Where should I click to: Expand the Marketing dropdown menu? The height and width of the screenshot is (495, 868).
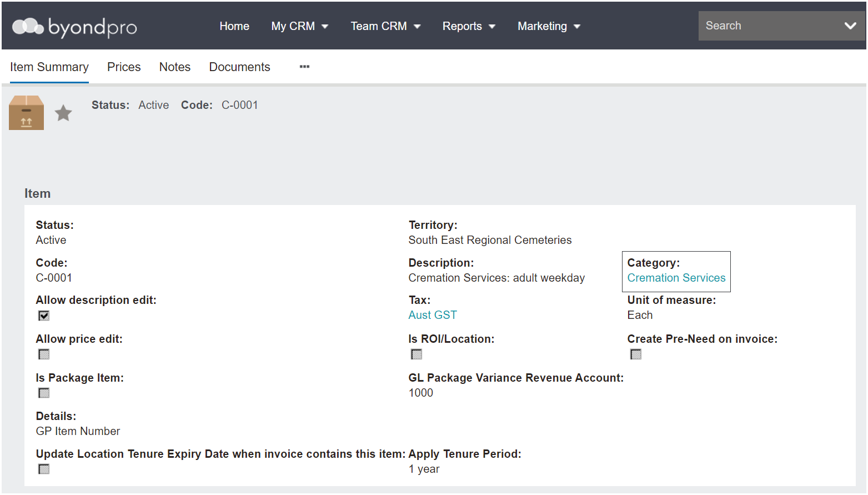coord(549,26)
